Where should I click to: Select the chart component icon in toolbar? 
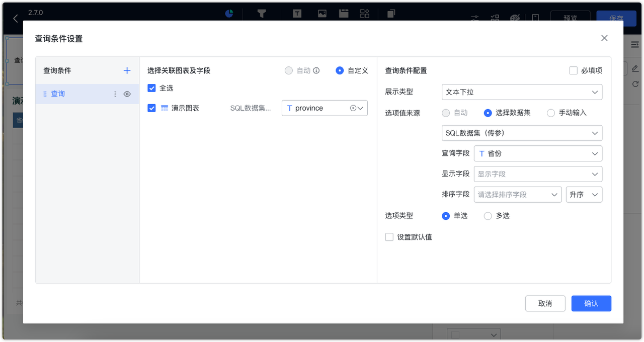pyautogui.click(x=229, y=14)
